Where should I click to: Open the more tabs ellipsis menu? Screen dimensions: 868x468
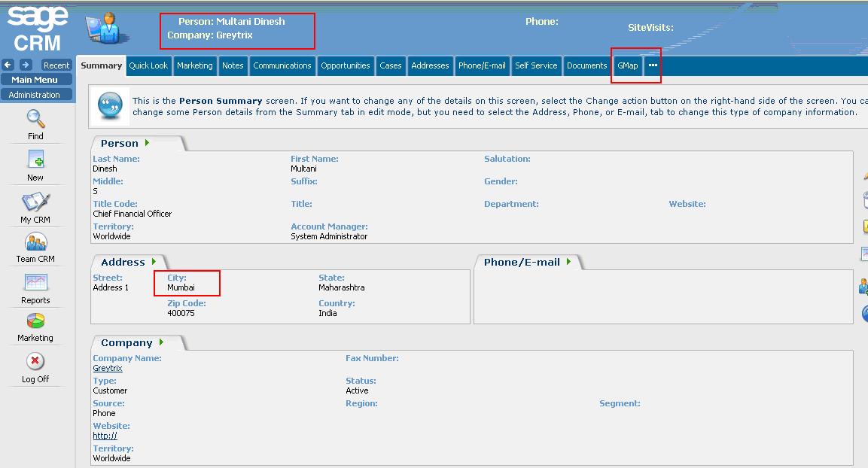pyautogui.click(x=653, y=65)
